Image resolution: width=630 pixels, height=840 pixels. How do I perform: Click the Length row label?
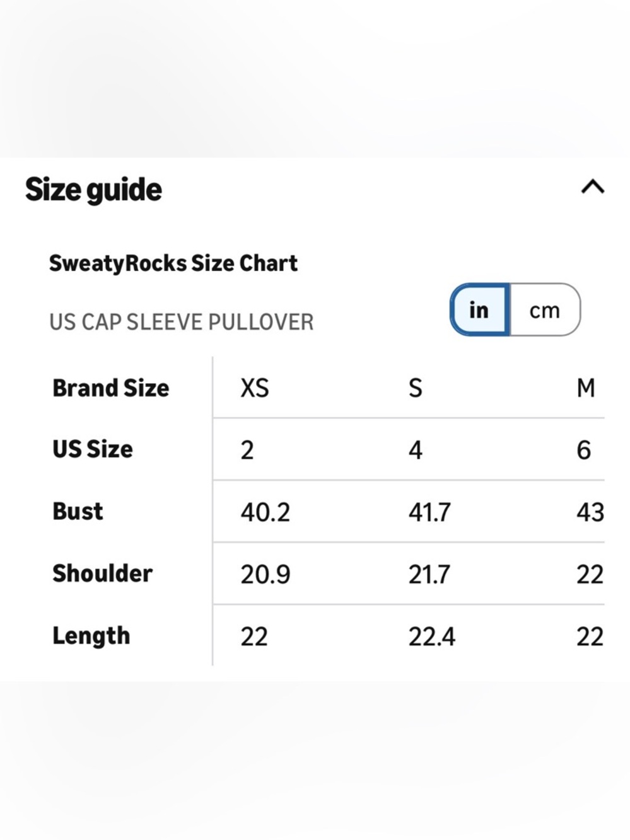tap(91, 636)
